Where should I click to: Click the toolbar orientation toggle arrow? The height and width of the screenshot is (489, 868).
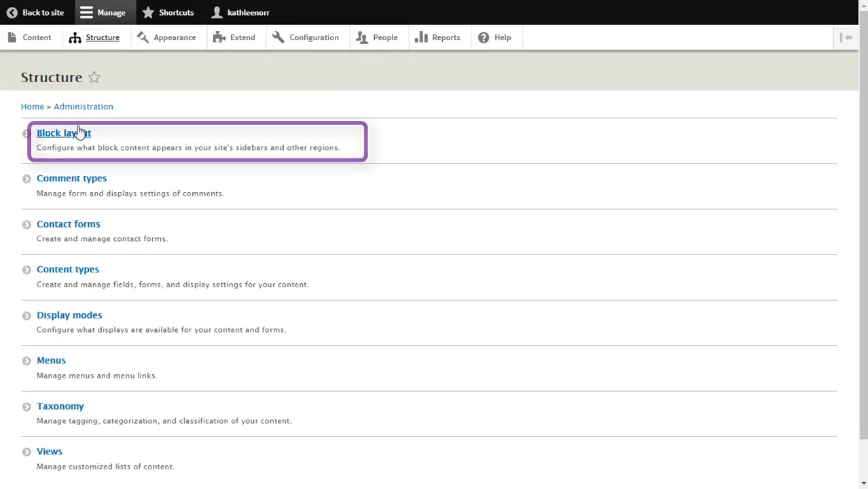pos(846,37)
